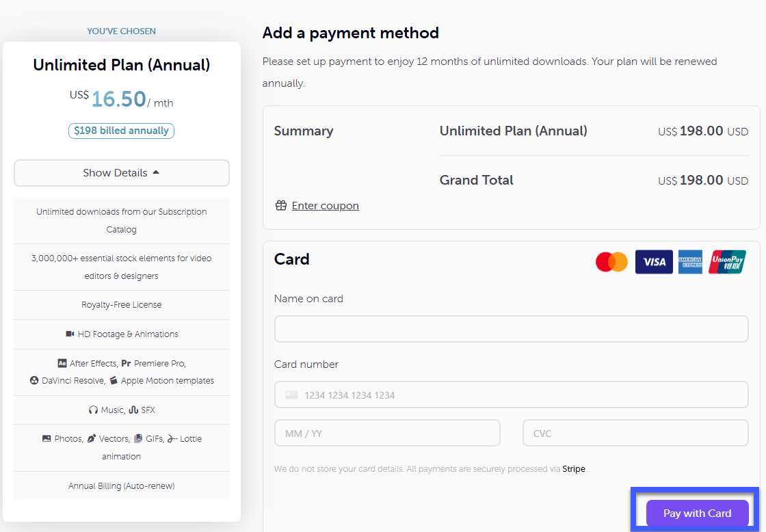The image size is (766, 532).
Task: Open the Stripe link
Action: (574, 469)
